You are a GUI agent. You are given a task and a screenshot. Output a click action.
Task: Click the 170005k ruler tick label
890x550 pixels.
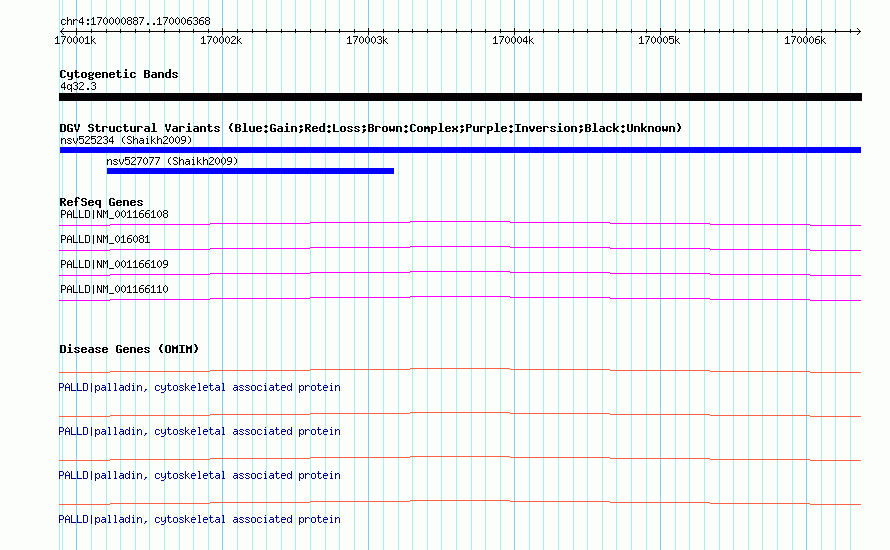[x=659, y=40]
